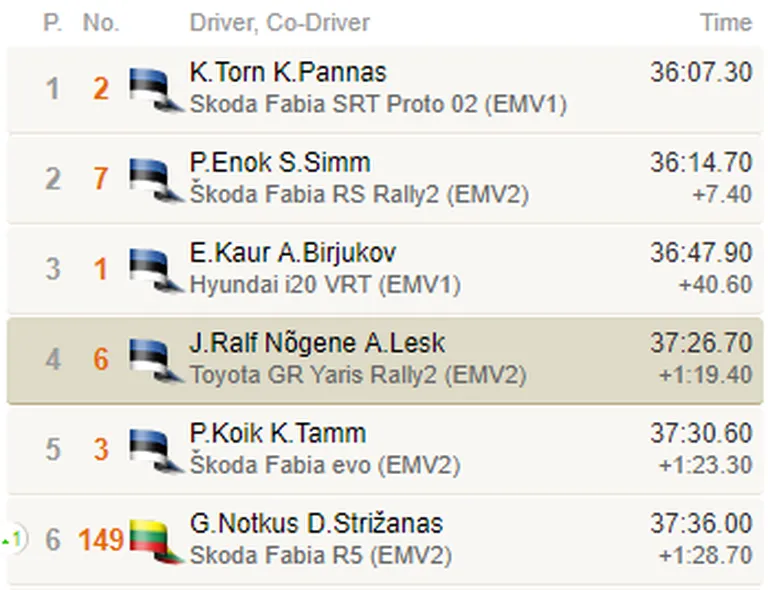Click the Estonian flag beside K.Torn
This screenshot has height=590, width=768.
point(157,91)
